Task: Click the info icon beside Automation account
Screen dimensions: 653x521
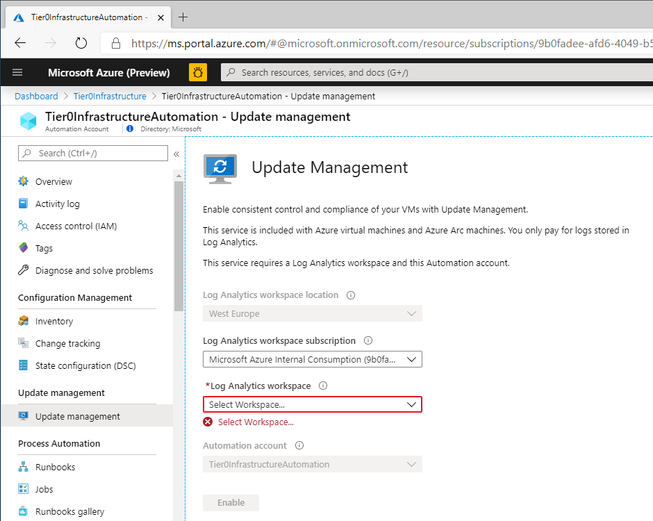Action: tap(299, 446)
